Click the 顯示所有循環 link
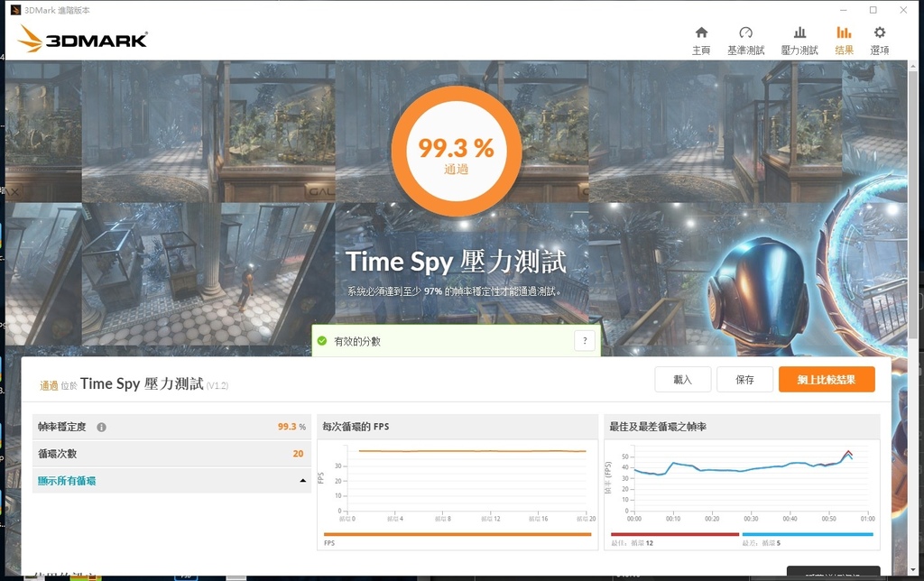The image size is (924, 581). pos(67,481)
